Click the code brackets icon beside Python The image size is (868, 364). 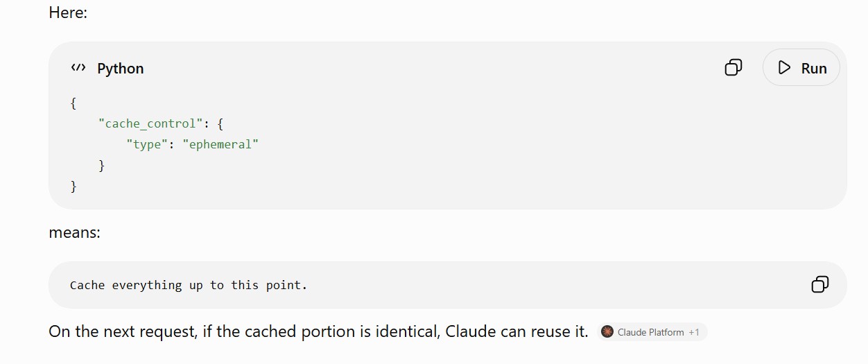78,68
